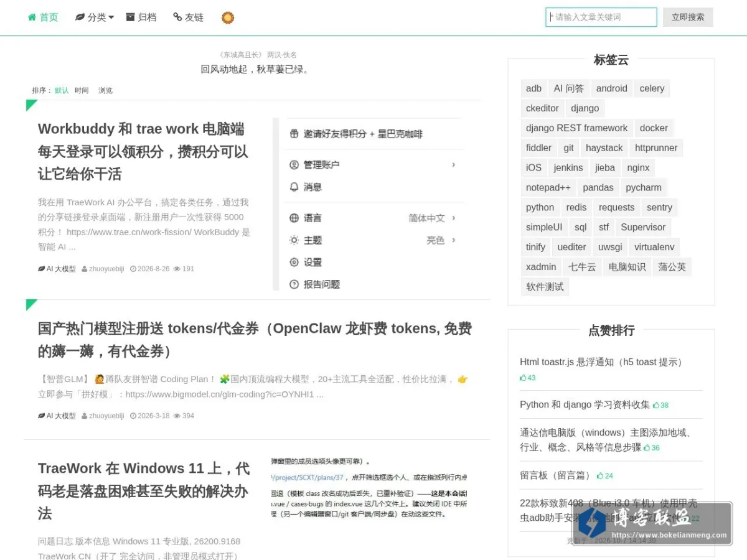Open Html toastr.js 悬浮通知 ranked article

(603, 362)
